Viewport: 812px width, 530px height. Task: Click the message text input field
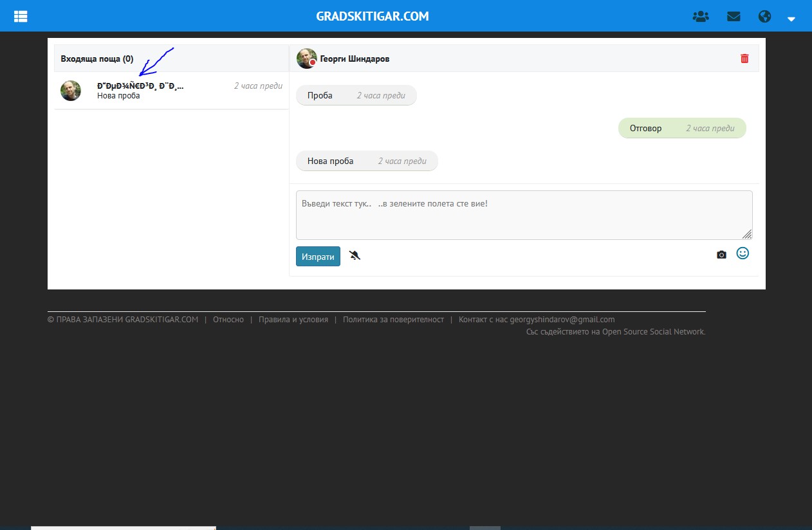(x=524, y=215)
